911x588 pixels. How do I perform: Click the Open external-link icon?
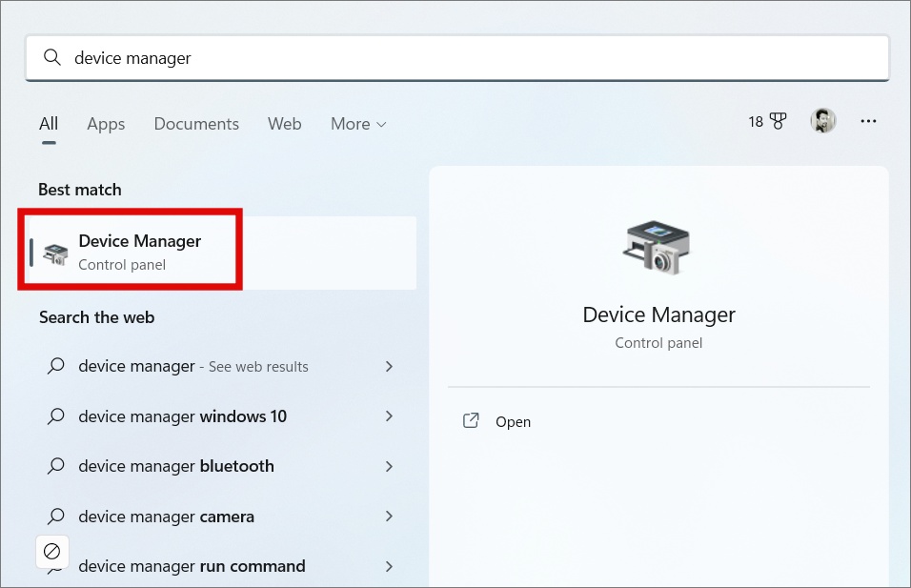point(471,420)
